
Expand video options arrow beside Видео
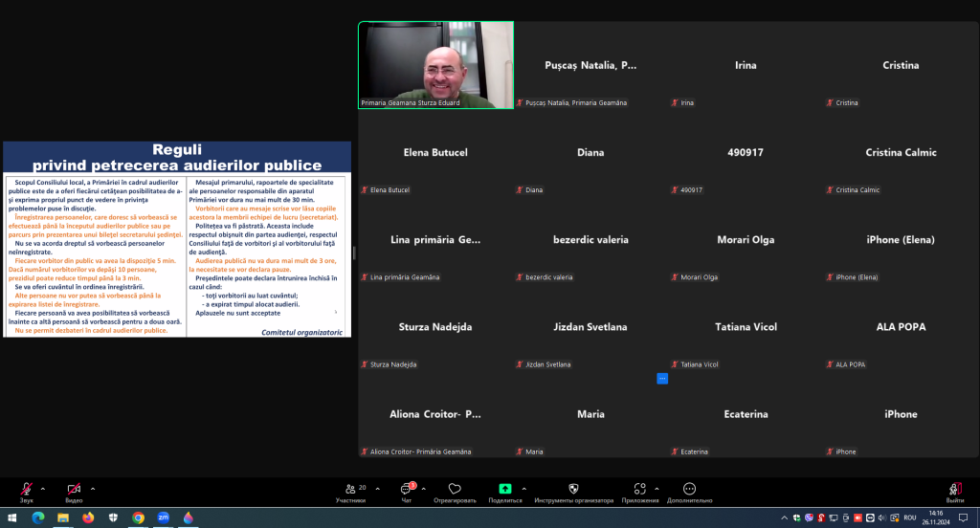click(x=93, y=489)
